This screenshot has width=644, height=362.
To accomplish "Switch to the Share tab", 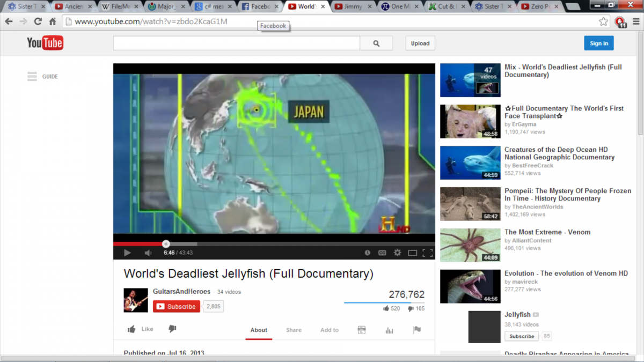I will coord(294,330).
